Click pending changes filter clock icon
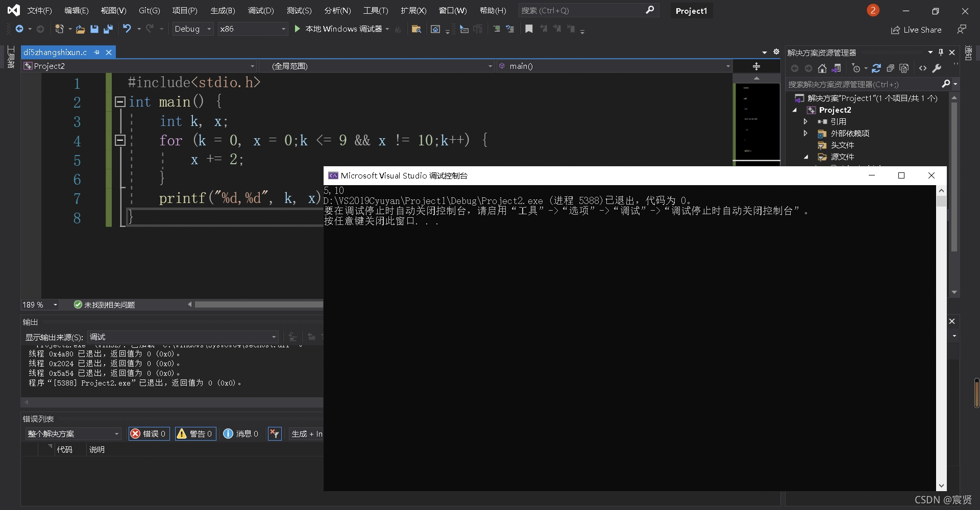This screenshot has width=980, height=510. (x=856, y=68)
